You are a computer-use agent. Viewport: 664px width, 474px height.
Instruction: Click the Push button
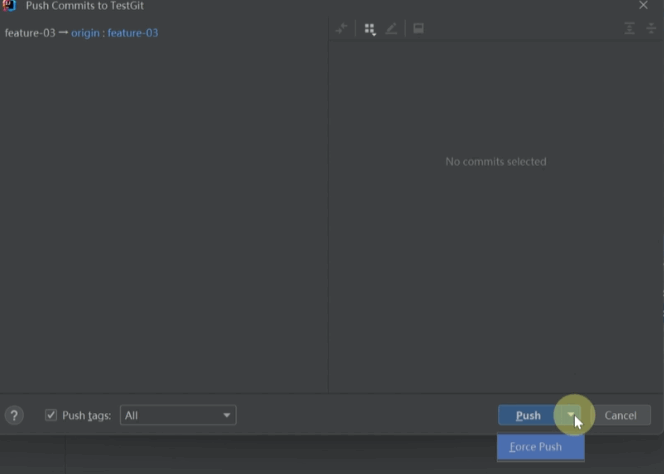coord(528,415)
